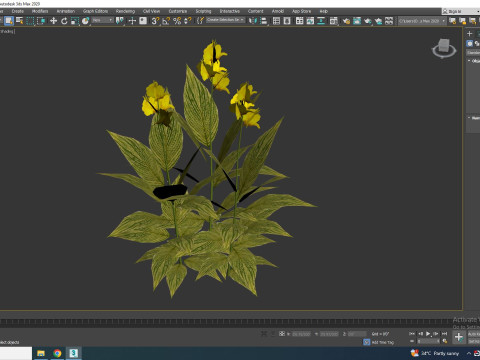
Task: Activate the Select and Rotate tool
Action: pyautogui.click(x=64, y=21)
